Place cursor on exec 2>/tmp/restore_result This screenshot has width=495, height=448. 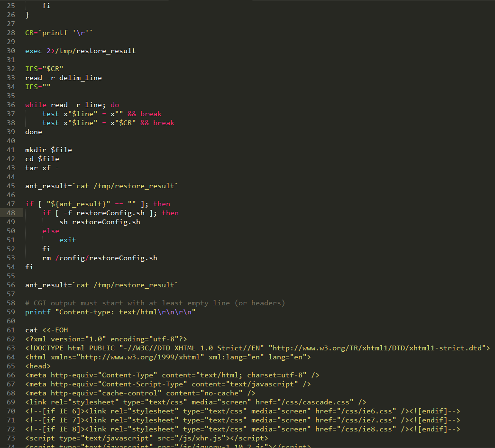pyautogui.click(x=81, y=51)
